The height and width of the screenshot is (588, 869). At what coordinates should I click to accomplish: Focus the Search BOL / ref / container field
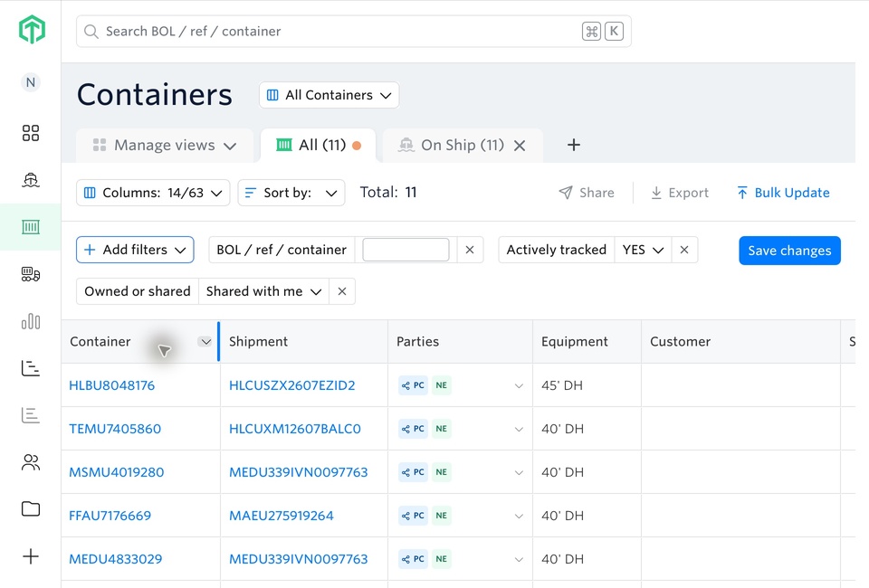click(x=354, y=31)
